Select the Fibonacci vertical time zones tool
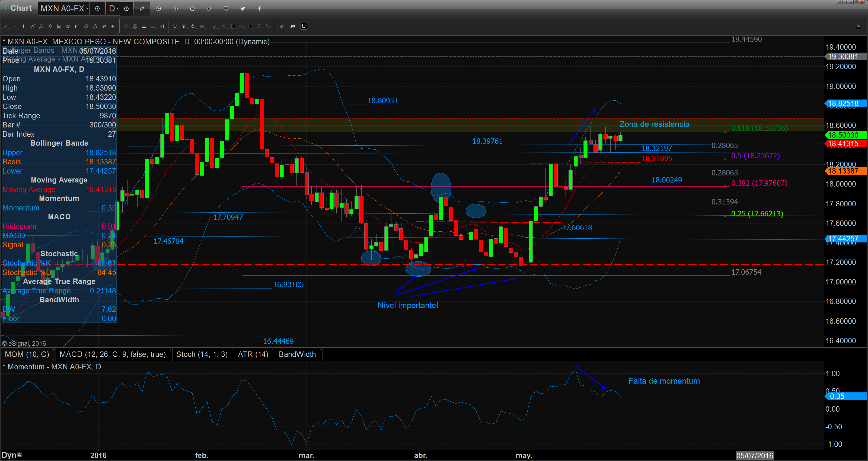Viewport: 868px width, 461px height. pos(162,26)
